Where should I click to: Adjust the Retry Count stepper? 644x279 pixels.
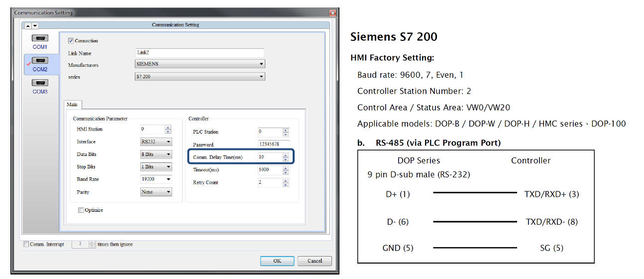tap(286, 182)
